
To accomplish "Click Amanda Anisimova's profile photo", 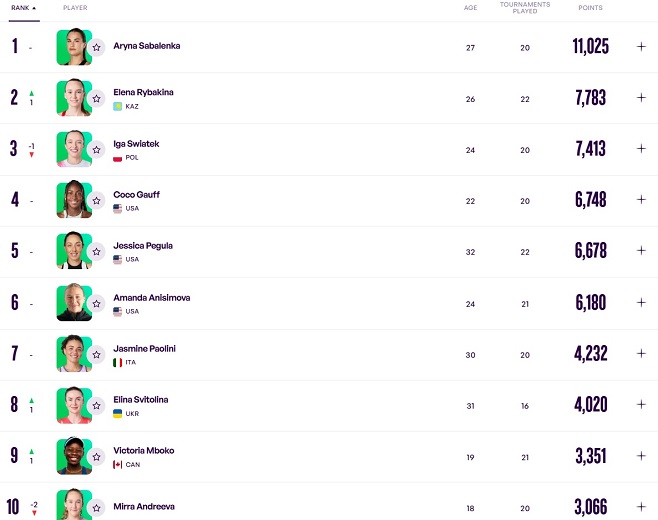I will (72, 302).
